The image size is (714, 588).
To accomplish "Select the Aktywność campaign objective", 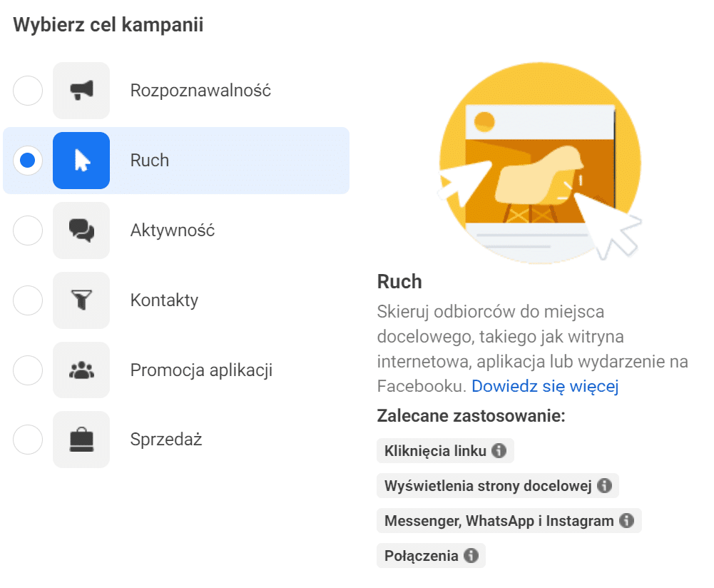I will 27,230.
